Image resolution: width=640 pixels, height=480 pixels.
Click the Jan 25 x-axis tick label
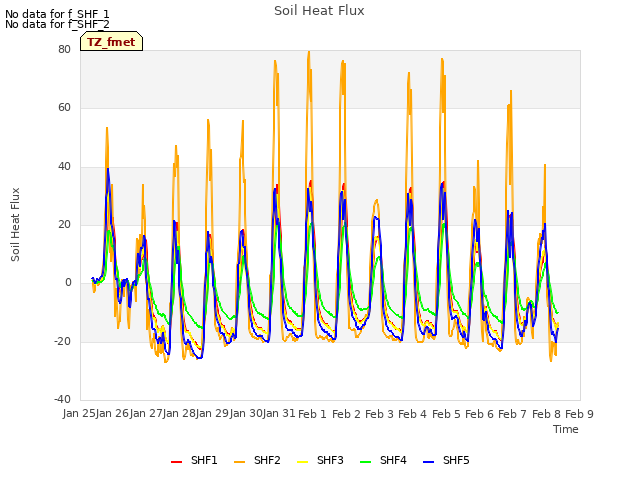point(79,414)
